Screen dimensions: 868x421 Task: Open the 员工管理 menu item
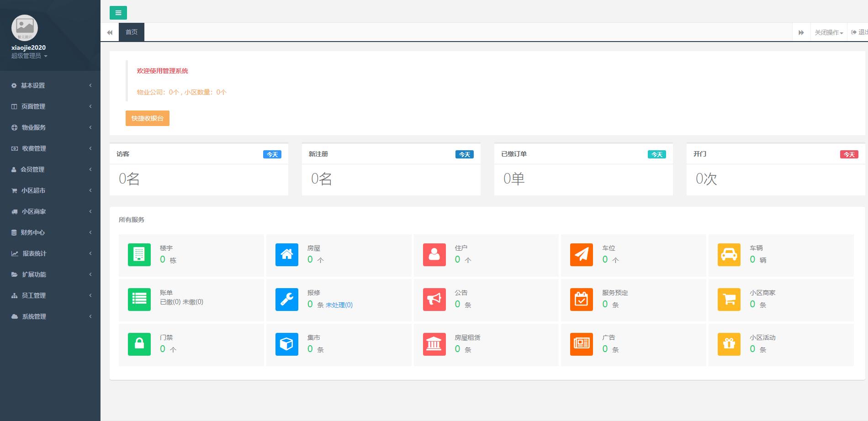pyautogui.click(x=50, y=295)
